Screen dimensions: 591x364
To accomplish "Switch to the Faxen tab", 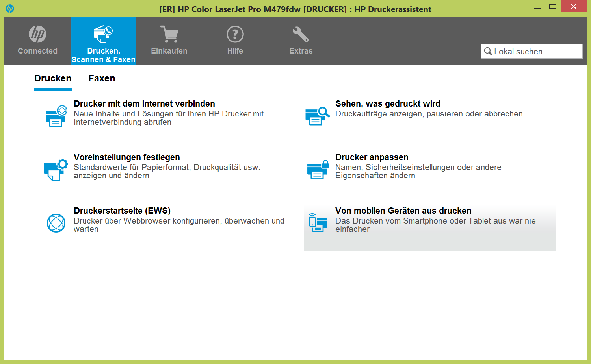I will 102,78.
